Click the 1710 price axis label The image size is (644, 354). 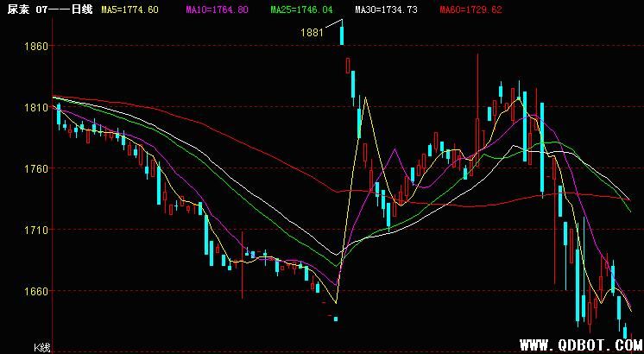click(x=35, y=231)
